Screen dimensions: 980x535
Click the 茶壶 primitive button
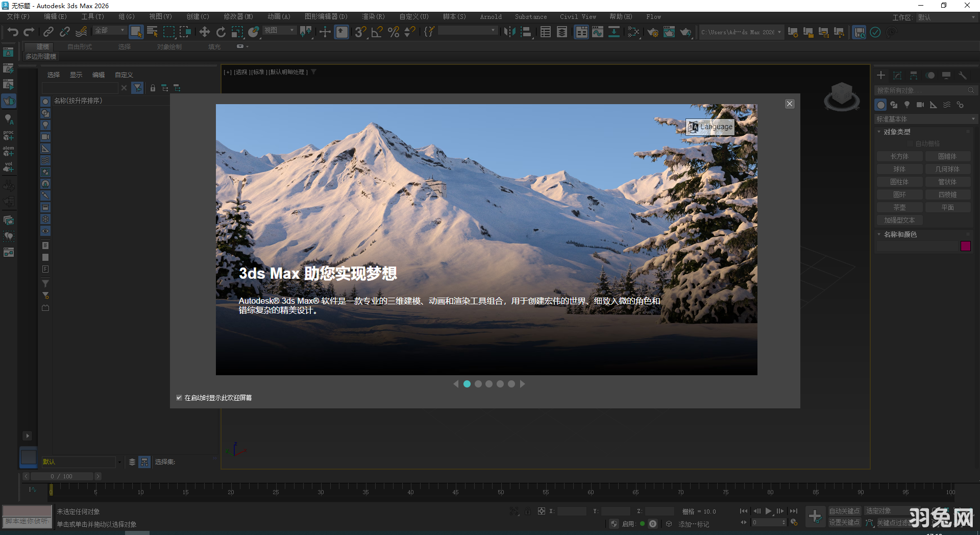tap(899, 207)
